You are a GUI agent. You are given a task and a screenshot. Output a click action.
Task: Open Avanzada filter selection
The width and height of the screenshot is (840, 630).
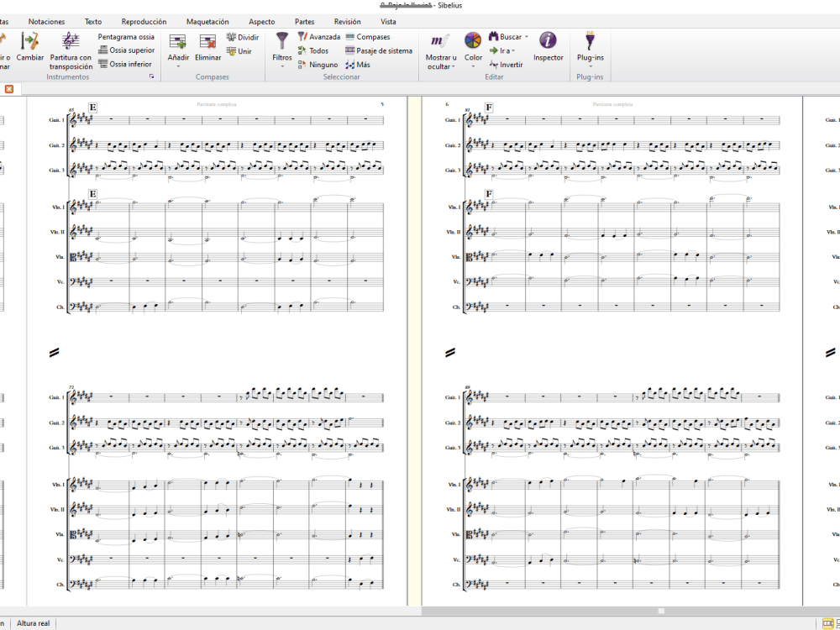[318, 37]
